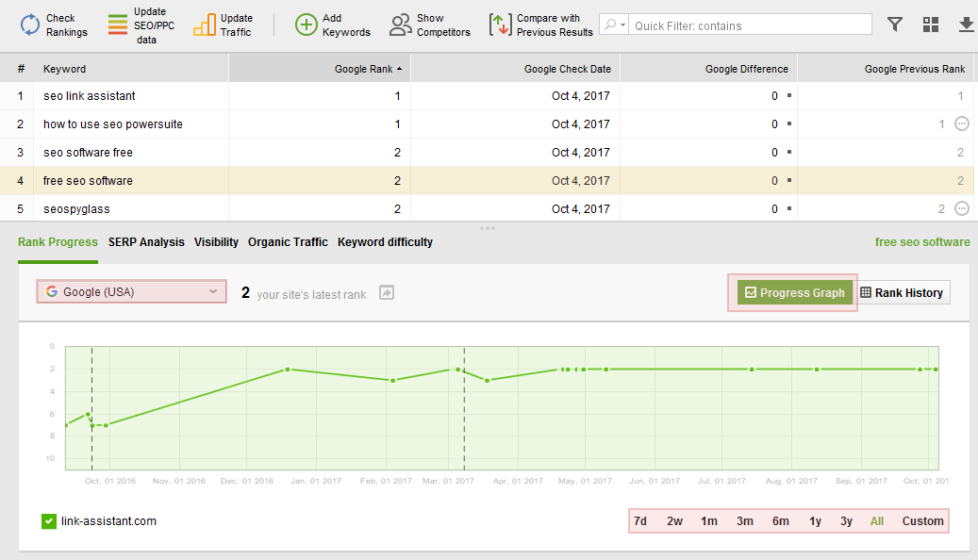The width and height of the screenshot is (978, 560).
Task: Click the Add Keywords plus icon
Action: pyautogui.click(x=307, y=25)
